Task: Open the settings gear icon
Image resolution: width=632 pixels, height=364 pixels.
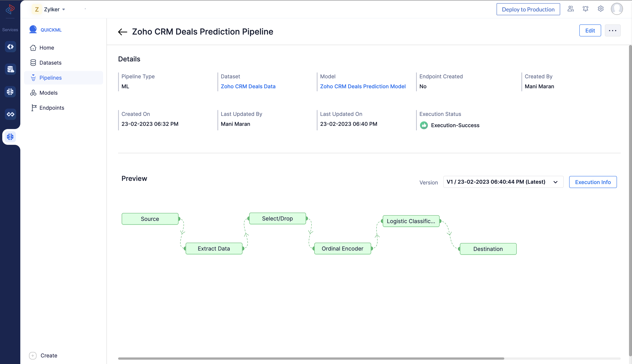Action: (x=600, y=9)
